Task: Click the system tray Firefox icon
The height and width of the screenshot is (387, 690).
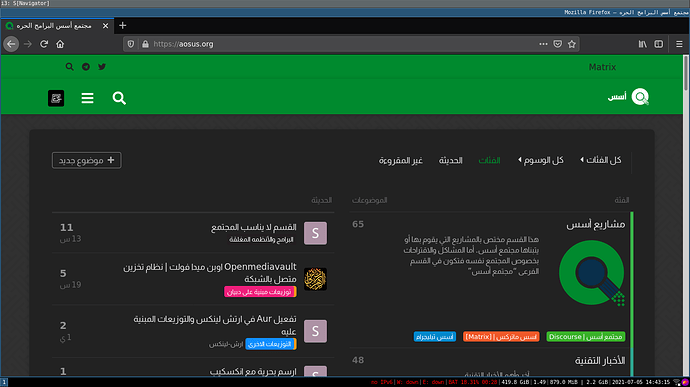Action: click(x=685, y=382)
